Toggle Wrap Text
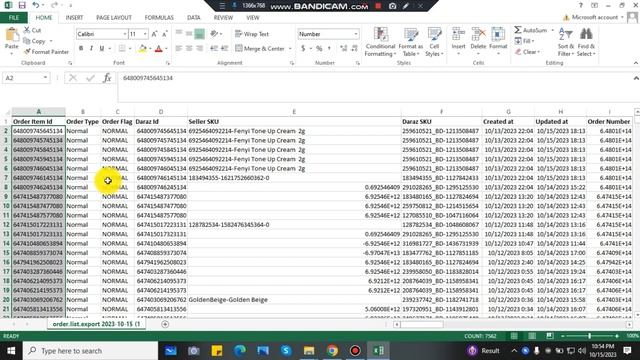This screenshot has width=640, height=360. pyautogui.click(x=252, y=34)
